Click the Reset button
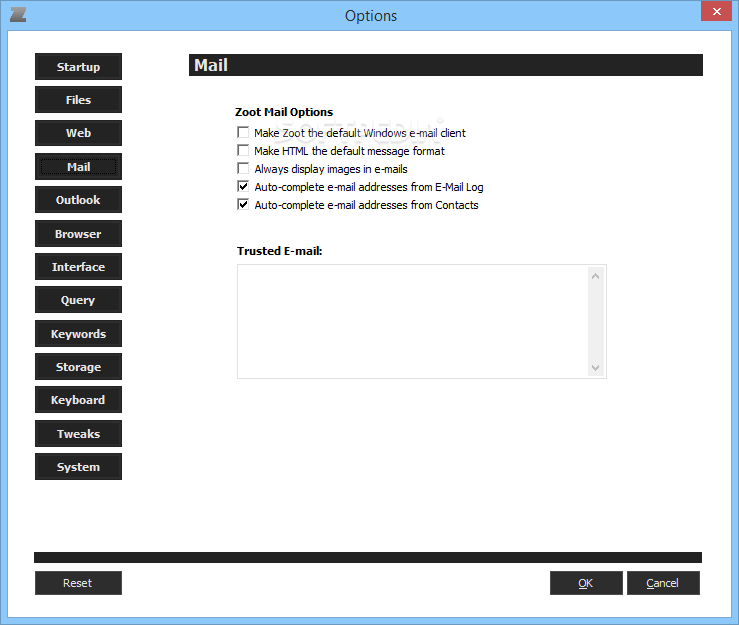 click(78, 583)
